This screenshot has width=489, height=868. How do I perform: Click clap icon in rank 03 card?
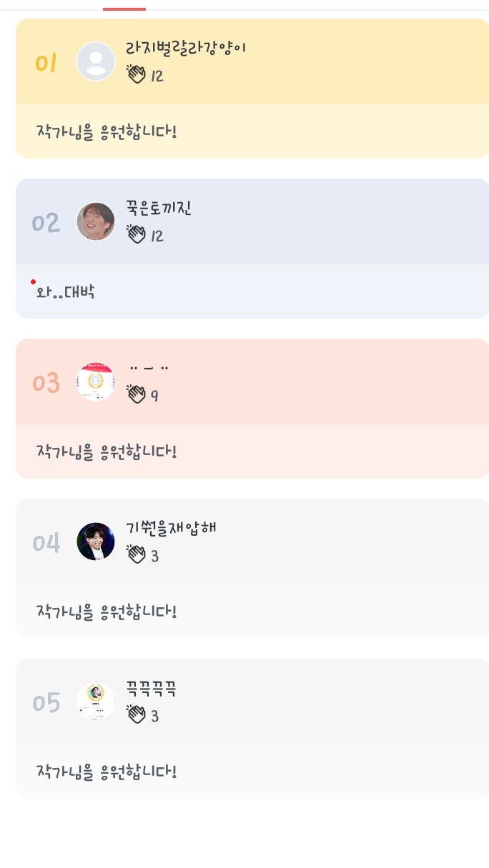click(136, 394)
